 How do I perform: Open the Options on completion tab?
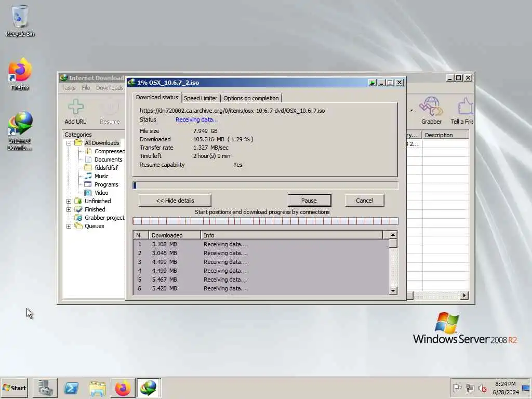point(251,98)
